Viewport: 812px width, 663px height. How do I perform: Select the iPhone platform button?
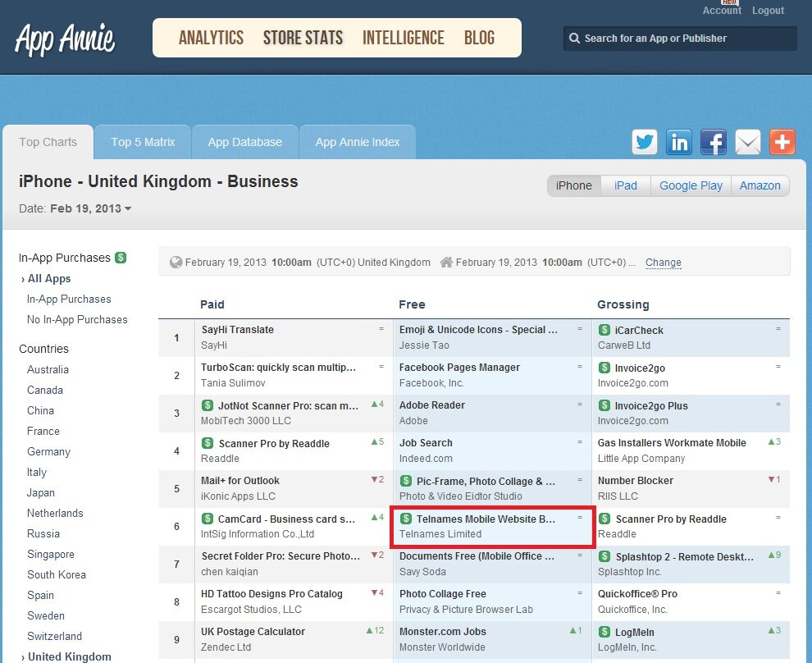pos(574,185)
